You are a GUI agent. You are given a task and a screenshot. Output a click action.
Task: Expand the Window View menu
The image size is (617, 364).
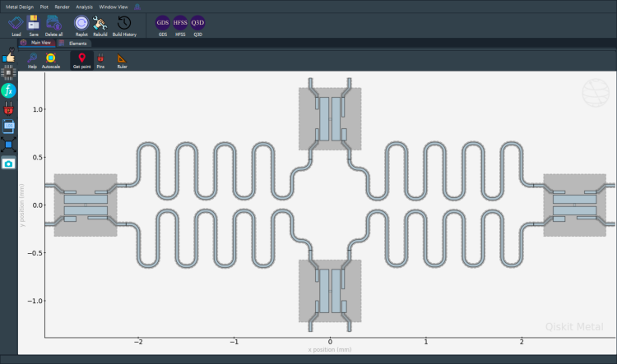click(x=114, y=7)
